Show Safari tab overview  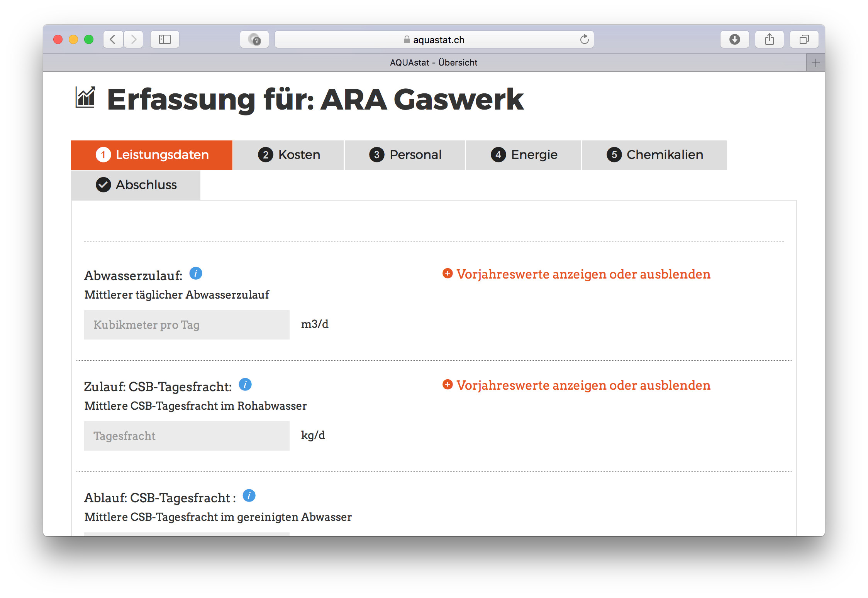tap(804, 39)
